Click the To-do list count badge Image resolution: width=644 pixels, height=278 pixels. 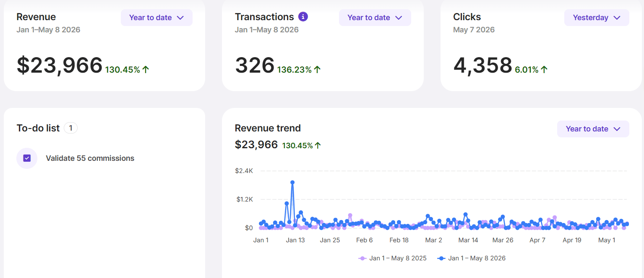click(70, 128)
